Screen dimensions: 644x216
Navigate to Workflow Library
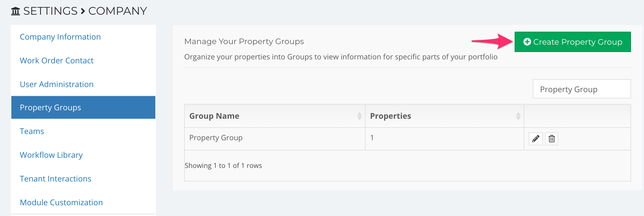pyautogui.click(x=51, y=155)
